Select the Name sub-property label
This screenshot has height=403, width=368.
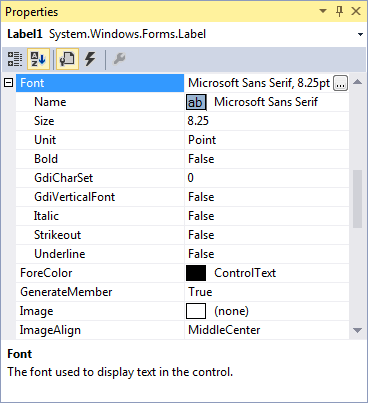point(50,102)
